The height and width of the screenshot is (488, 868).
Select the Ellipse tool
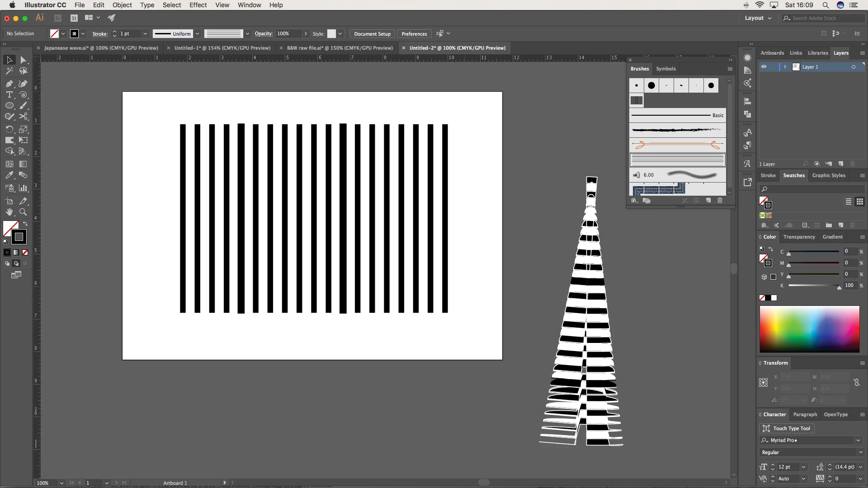[9, 106]
